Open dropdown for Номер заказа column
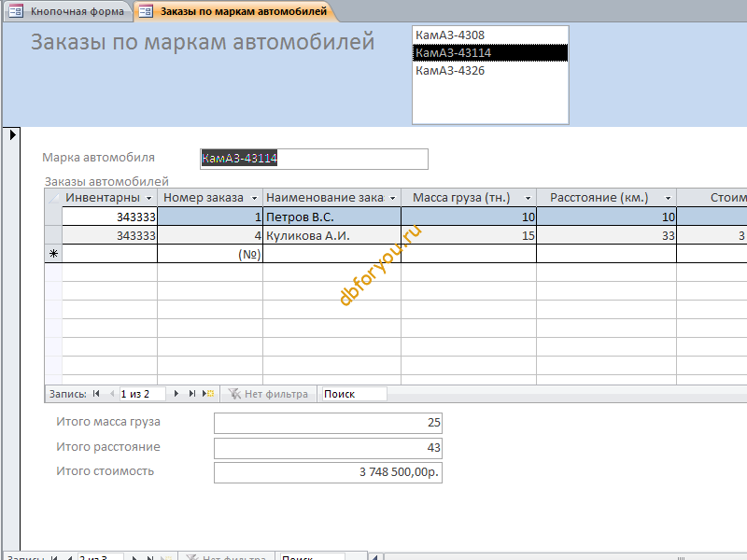747x560 pixels. pyautogui.click(x=254, y=198)
